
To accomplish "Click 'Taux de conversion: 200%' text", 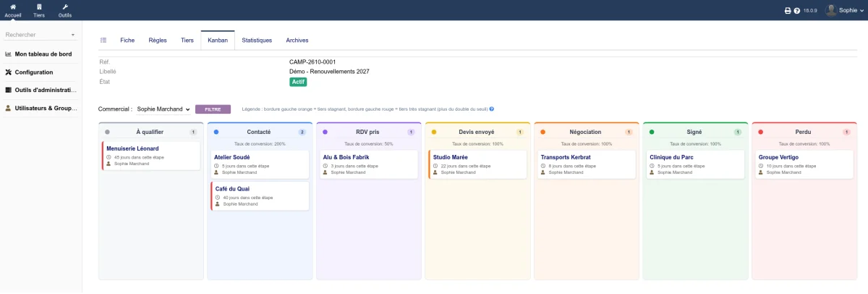I will click(260, 144).
